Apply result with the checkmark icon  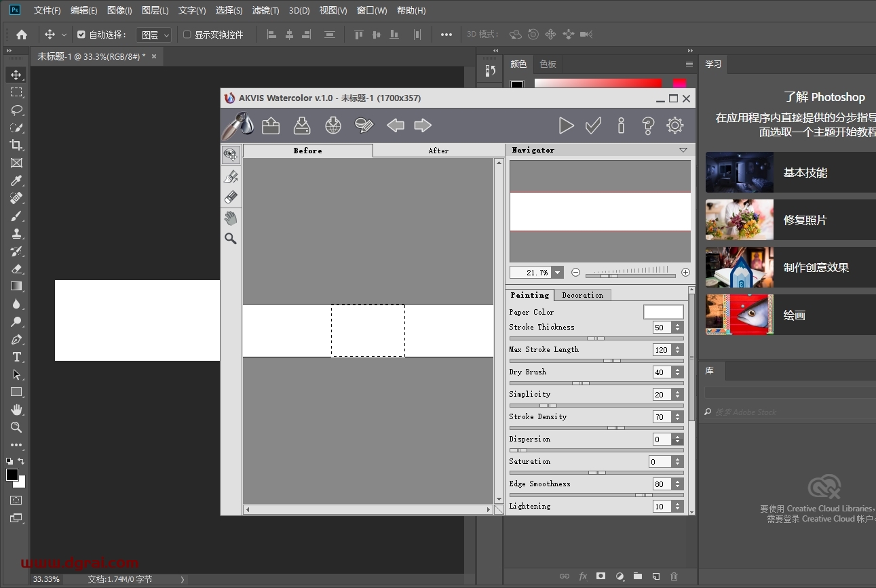pyautogui.click(x=593, y=125)
